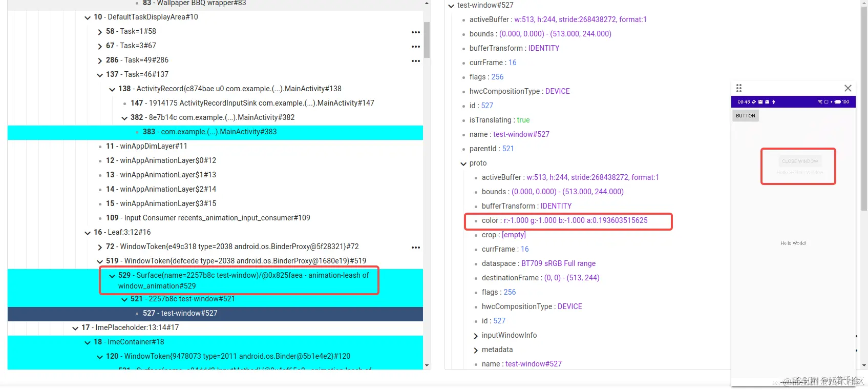Click the flags 256 value at top
Viewport: 868px width, 390px height.
[497, 77]
